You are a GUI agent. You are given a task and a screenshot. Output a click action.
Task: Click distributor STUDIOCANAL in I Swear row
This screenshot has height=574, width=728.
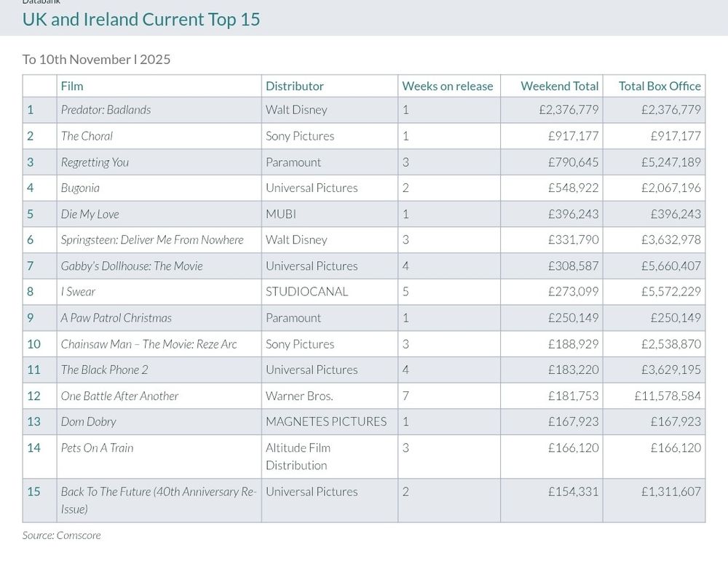(307, 292)
